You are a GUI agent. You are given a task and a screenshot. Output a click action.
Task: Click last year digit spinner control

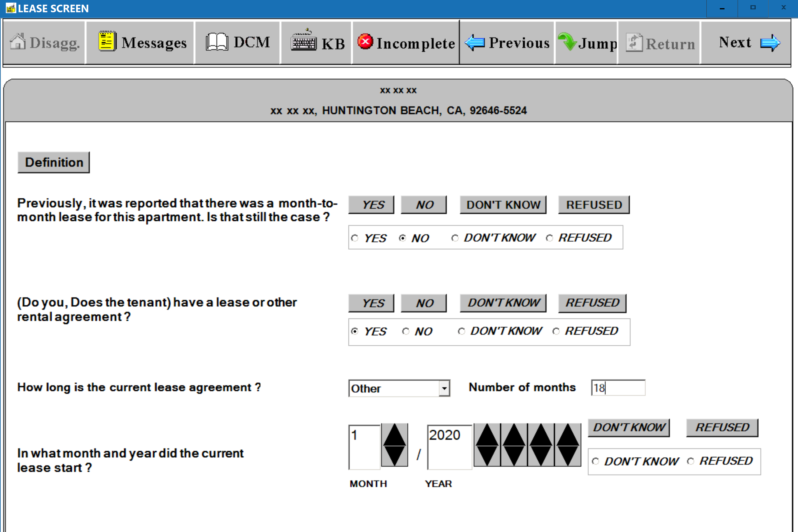point(567,445)
